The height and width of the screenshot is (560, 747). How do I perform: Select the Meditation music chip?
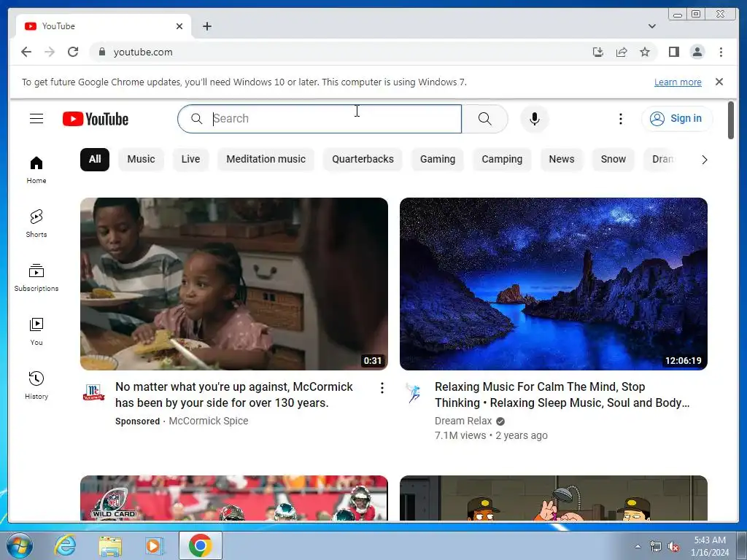point(266,160)
